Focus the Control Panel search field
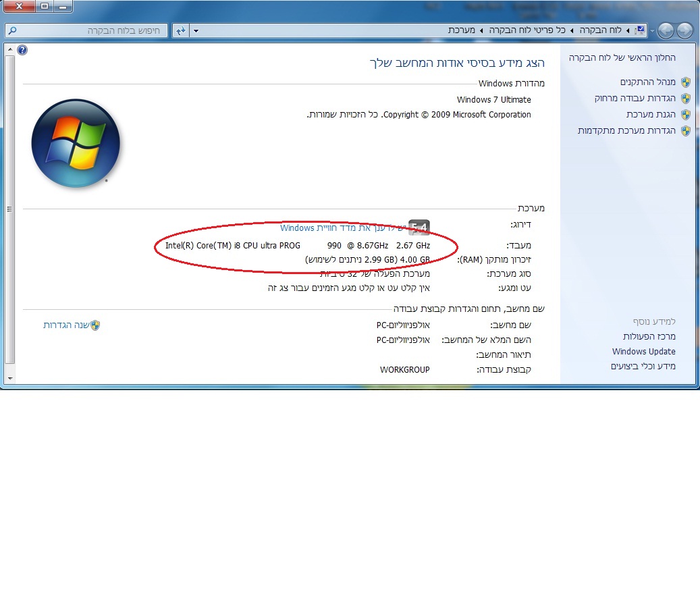700x613 pixels. click(x=86, y=30)
